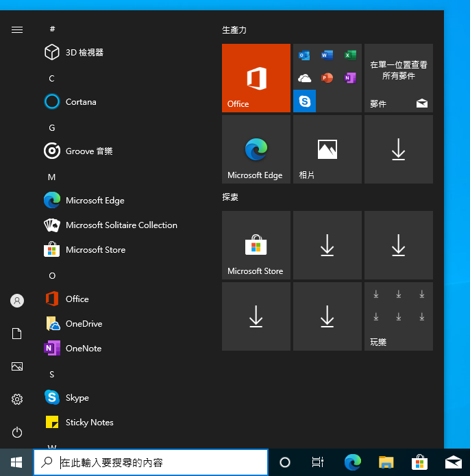This screenshot has height=476, width=470.
Task: Click download tile left of 玩樂 tile
Action: [327, 316]
